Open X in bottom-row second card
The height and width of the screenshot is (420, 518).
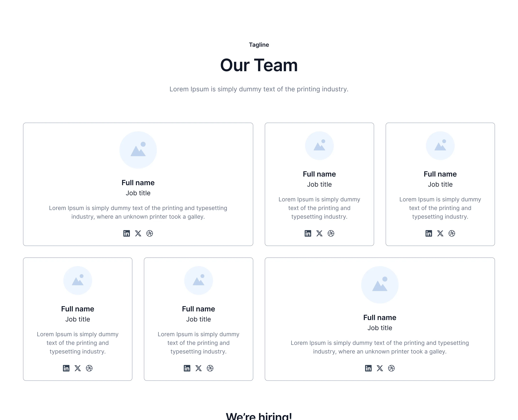[199, 368]
